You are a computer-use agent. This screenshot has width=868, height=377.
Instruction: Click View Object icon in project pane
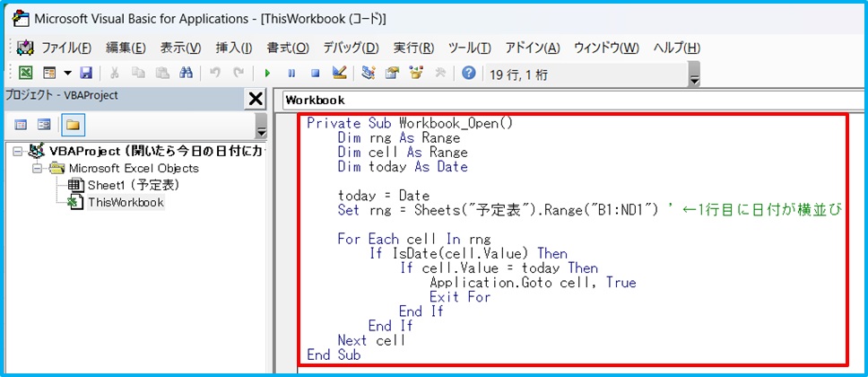pos(44,125)
